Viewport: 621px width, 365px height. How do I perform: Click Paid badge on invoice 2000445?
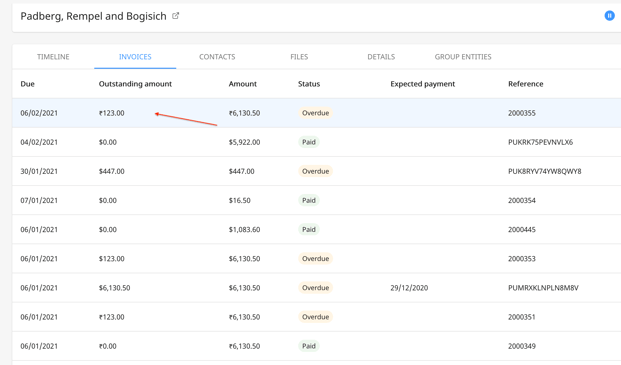click(x=309, y=230)
